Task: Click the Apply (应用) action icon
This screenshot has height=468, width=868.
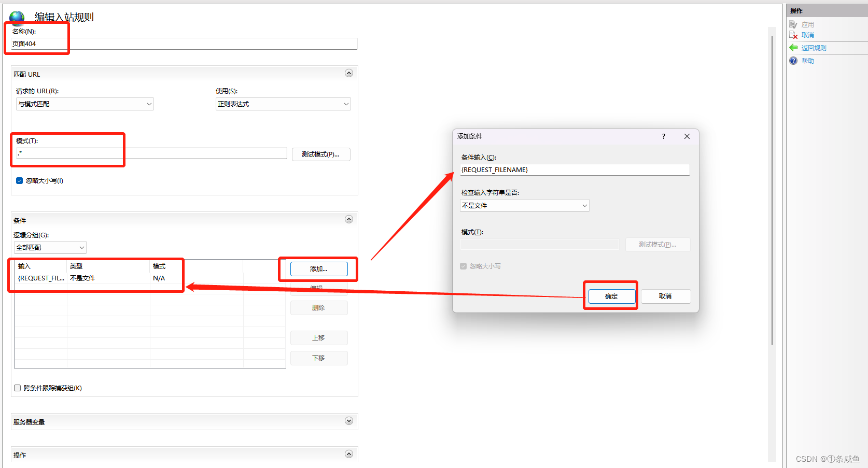Action: [x=793, y=24]
